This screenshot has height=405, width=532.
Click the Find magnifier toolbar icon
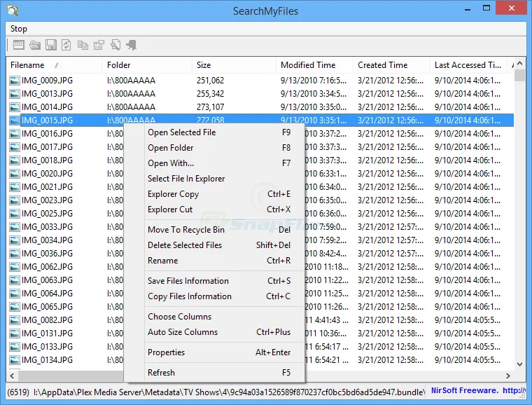[115, 46]
